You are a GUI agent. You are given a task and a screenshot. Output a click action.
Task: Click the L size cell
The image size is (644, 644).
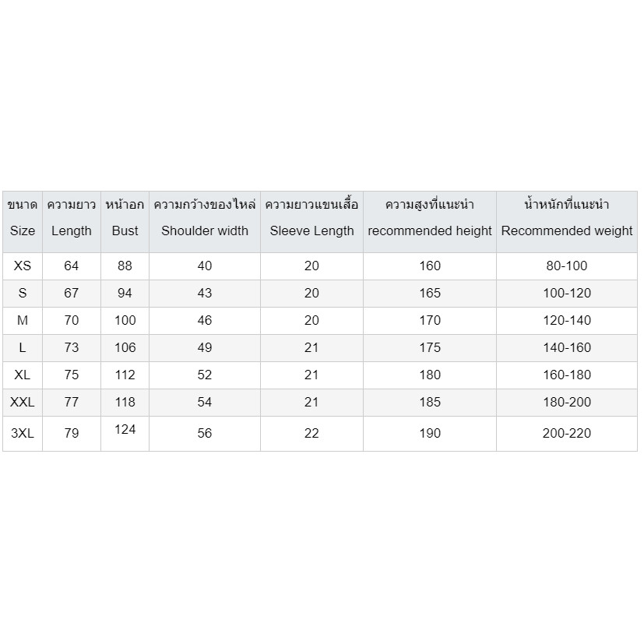coord(23,347)
